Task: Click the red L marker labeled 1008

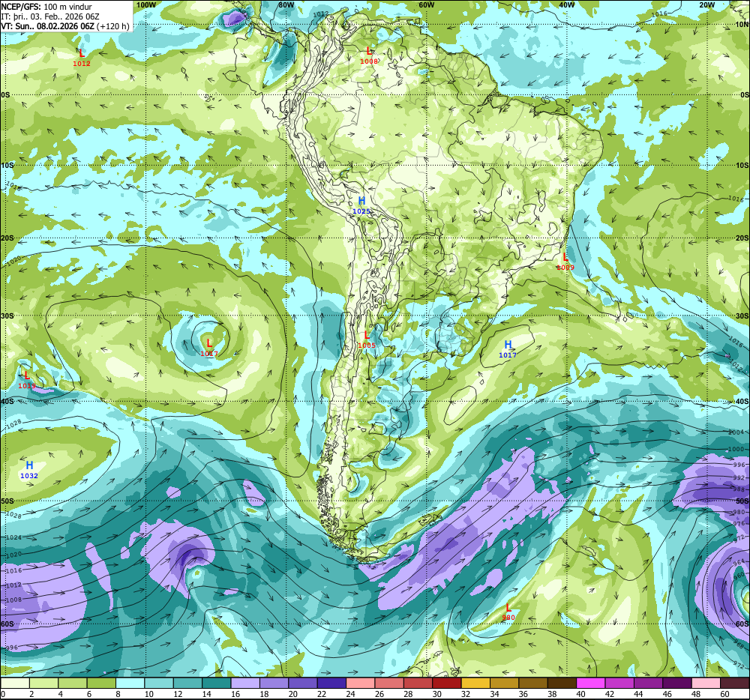Action: (x=368, y=51)
